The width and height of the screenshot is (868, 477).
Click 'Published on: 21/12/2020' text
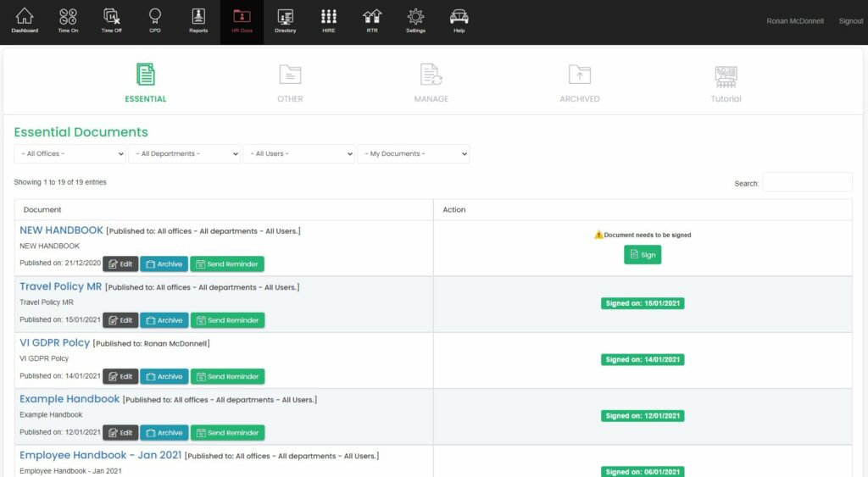click(x=60, y=263)
